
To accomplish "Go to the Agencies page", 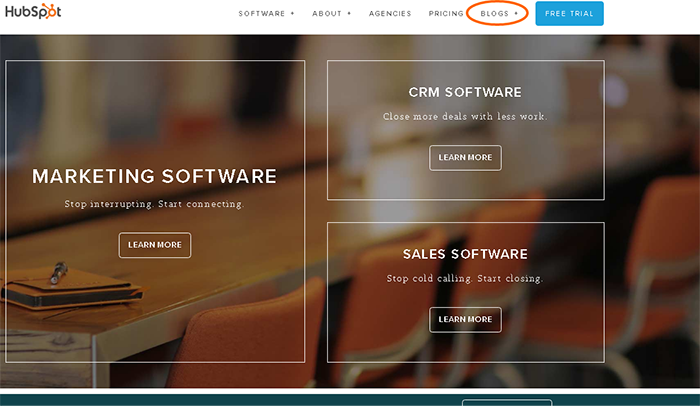I will click(x=390, y=14).
